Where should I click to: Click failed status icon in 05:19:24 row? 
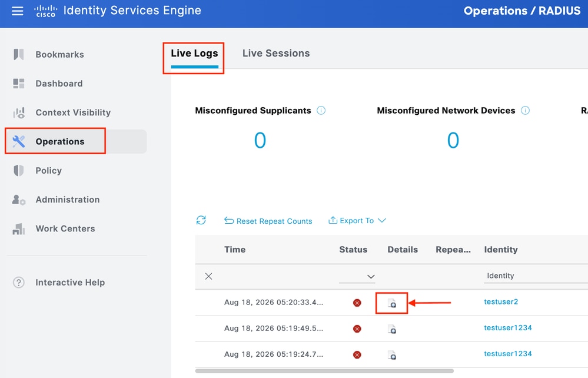[x=357, y=355]
